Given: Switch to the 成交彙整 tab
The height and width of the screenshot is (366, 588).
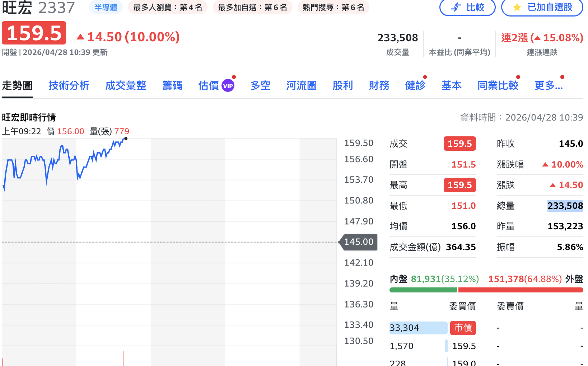Looking at the screenshot, I should coord(126,86).
